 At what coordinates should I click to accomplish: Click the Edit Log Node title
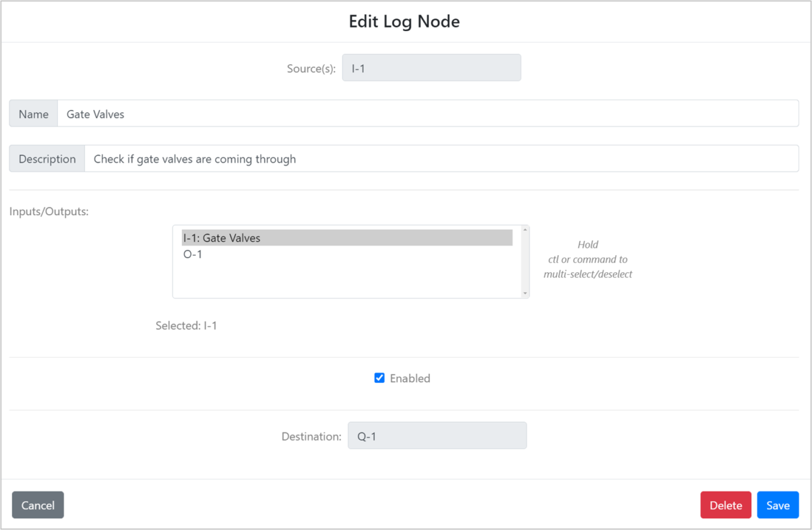pyautogui.click(x=404, y=21)
